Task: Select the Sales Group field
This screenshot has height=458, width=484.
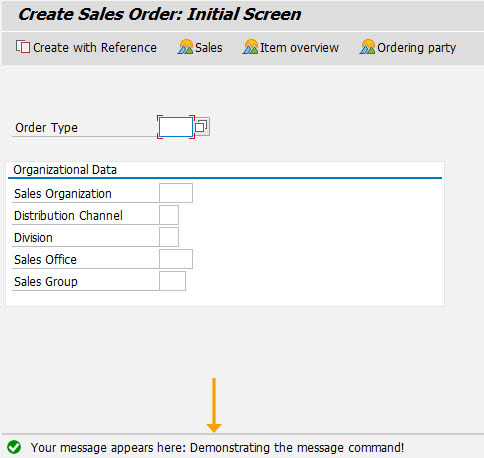Action: [x=172, y=281]
